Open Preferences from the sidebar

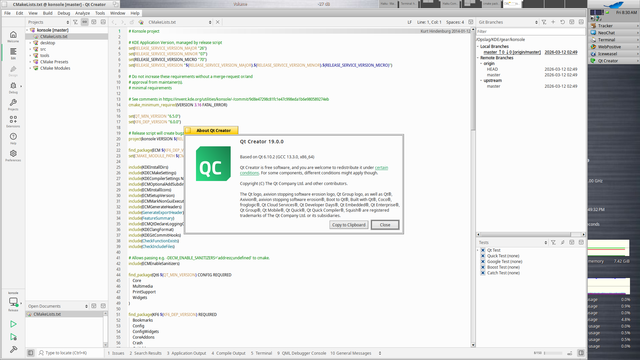pos(13,156)
